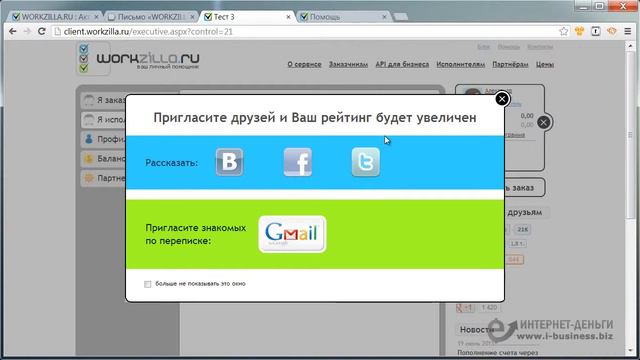The width and height of the screenshot is (640, 360).
Task: Open the Я исполнитель sidebar item
Action: [103, 120]
